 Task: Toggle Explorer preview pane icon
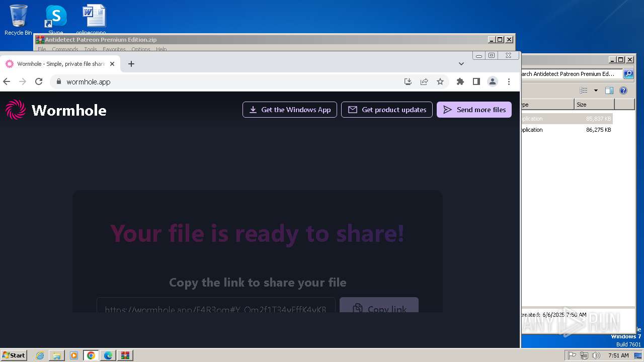609,90
